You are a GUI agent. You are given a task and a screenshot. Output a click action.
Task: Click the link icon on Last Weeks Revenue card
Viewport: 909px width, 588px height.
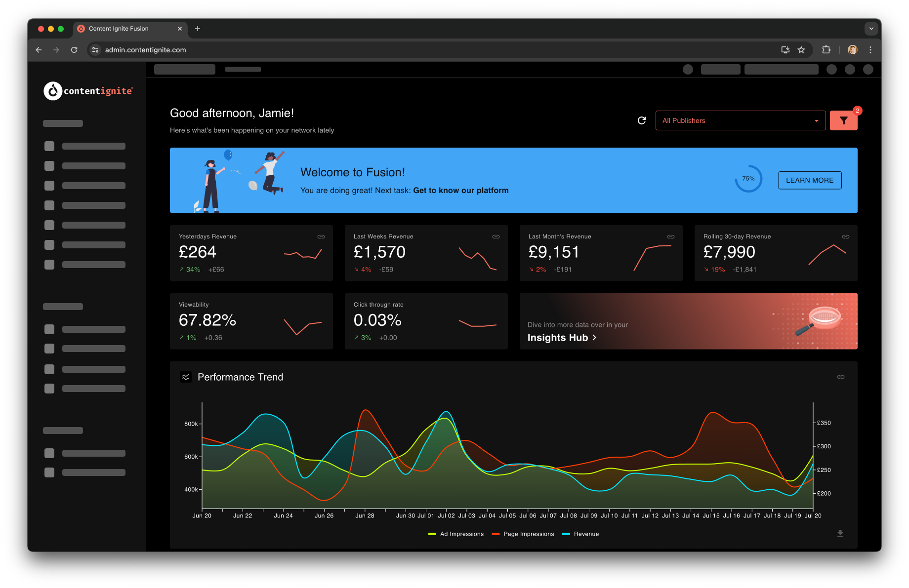(x=496, y=236)
